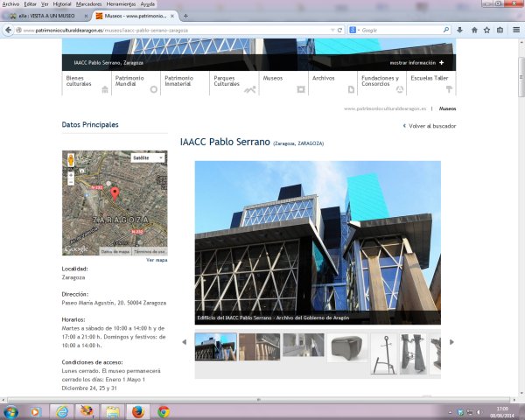525x420 pixels.
Task: Click 'Volver al buscador' link
Action: click(x=430, y=126)
